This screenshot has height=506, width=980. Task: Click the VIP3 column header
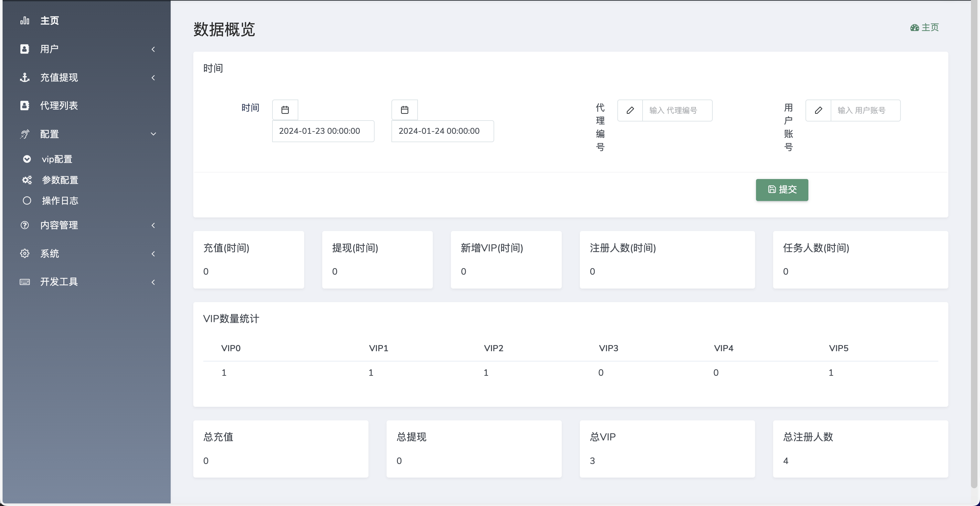[609, 348]
